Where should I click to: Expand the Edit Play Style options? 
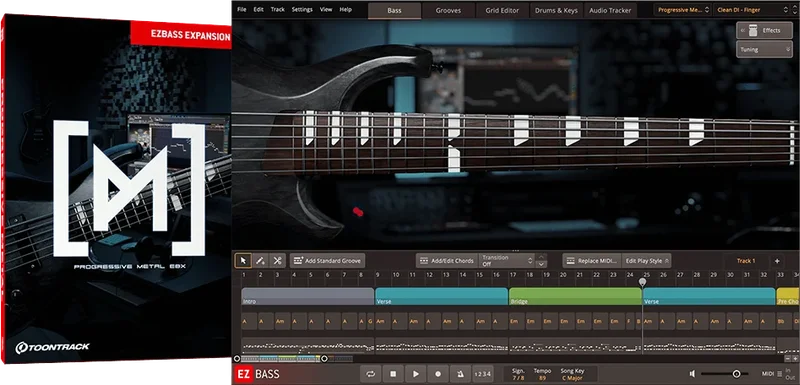coord(647,261)
